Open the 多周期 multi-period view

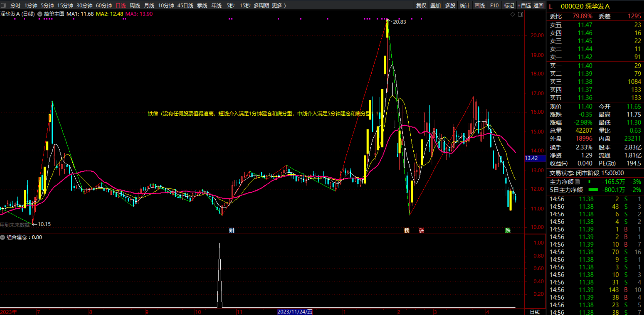pos(261,5)
